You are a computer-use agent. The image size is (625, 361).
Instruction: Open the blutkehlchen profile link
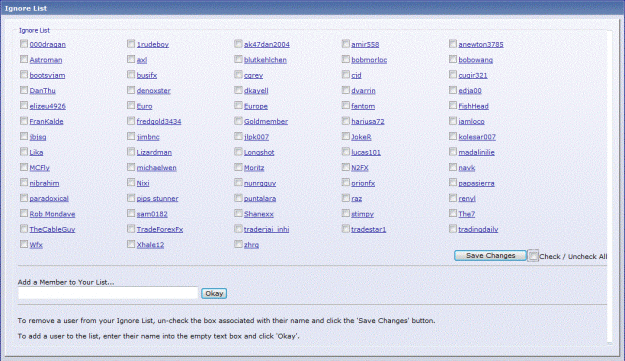click(265, 60)
